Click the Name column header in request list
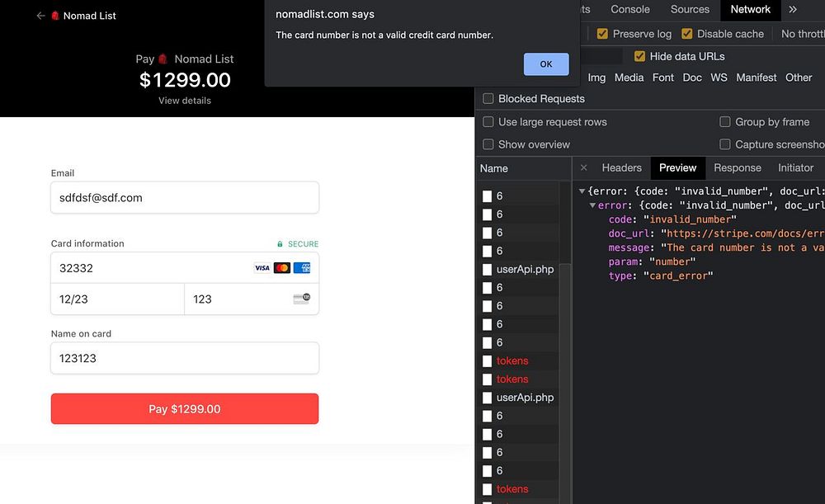 (493, 168)
